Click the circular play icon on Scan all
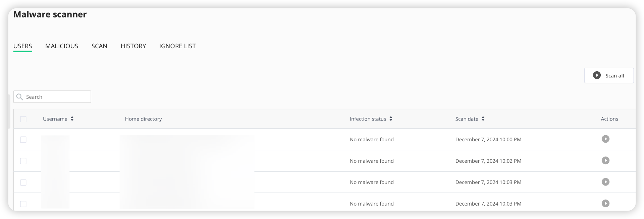Screen dimensions: 644x219 tap(597, 75)
